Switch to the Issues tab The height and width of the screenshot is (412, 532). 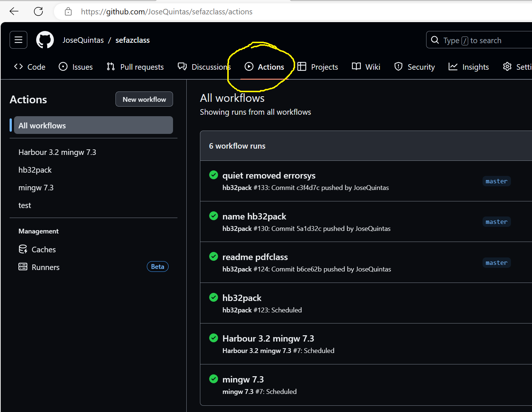pos(76,67)
